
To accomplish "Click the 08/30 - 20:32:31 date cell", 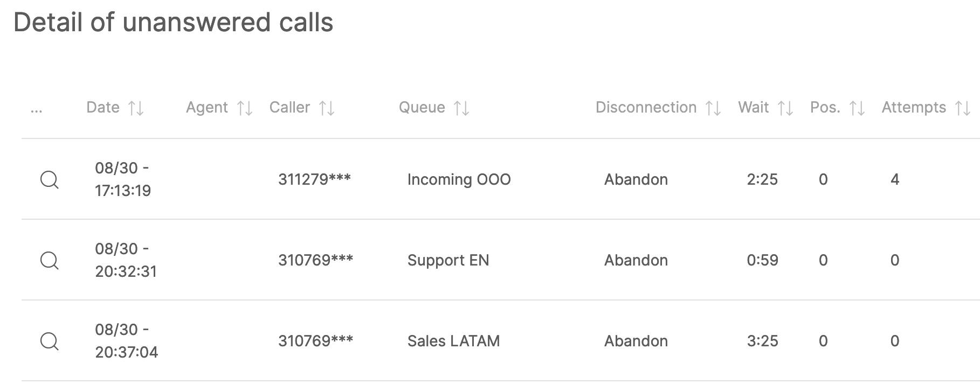I will 126,260.
